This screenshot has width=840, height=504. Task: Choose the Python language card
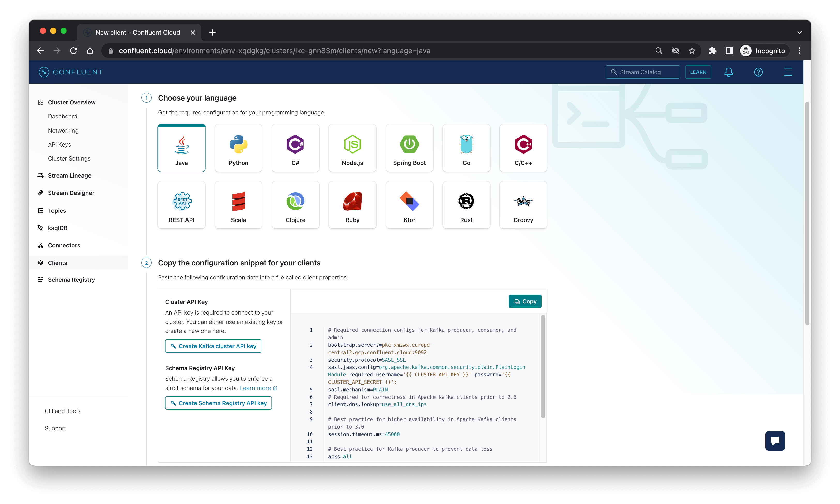(238, 148)
